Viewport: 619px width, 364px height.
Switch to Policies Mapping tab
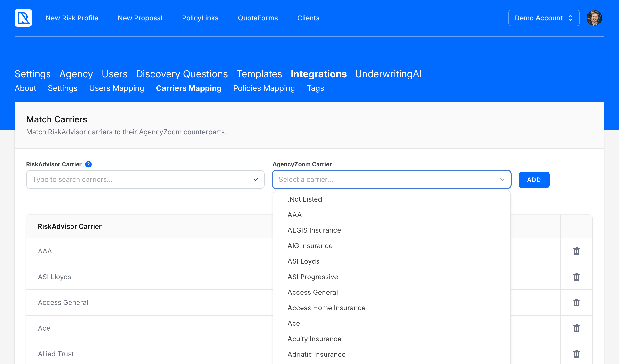[264, 88]
